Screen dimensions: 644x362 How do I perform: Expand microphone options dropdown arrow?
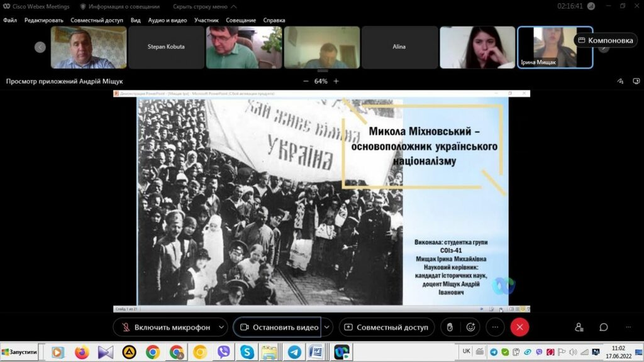(221, 327)
